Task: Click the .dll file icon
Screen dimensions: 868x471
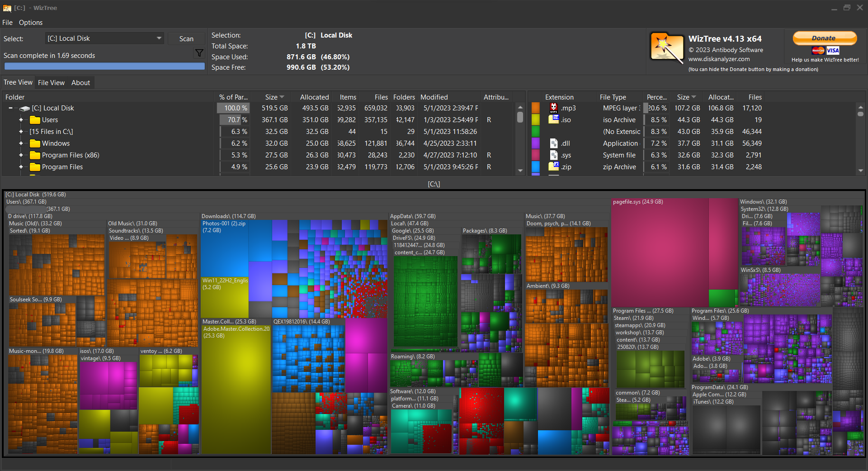Action: coord(553,143)
